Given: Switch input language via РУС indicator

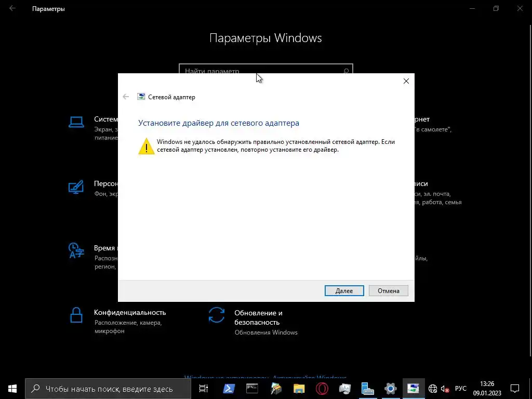Looking at the screenshot, I should click(x=461, y=389).
